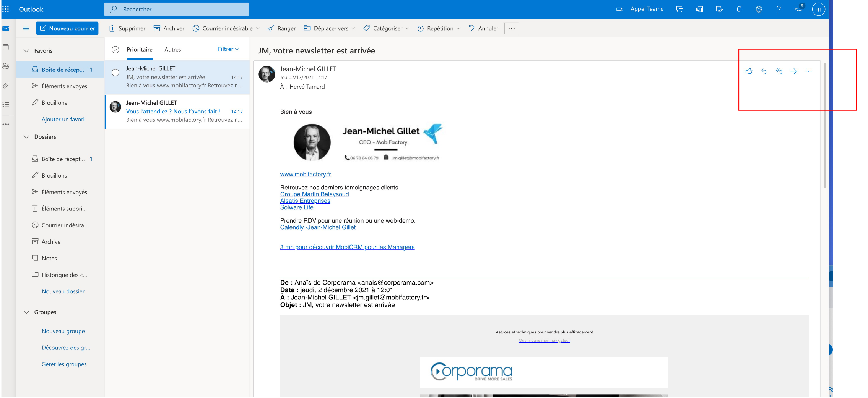
Task: Open the app launcher grid icon
Action: pyautogui.click(x=6, y=9)
